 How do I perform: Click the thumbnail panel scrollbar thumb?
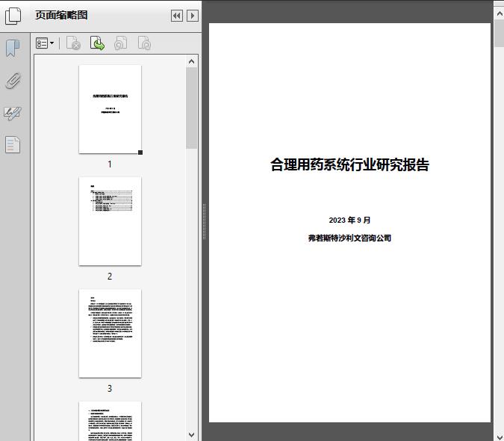tap(192, 108)
